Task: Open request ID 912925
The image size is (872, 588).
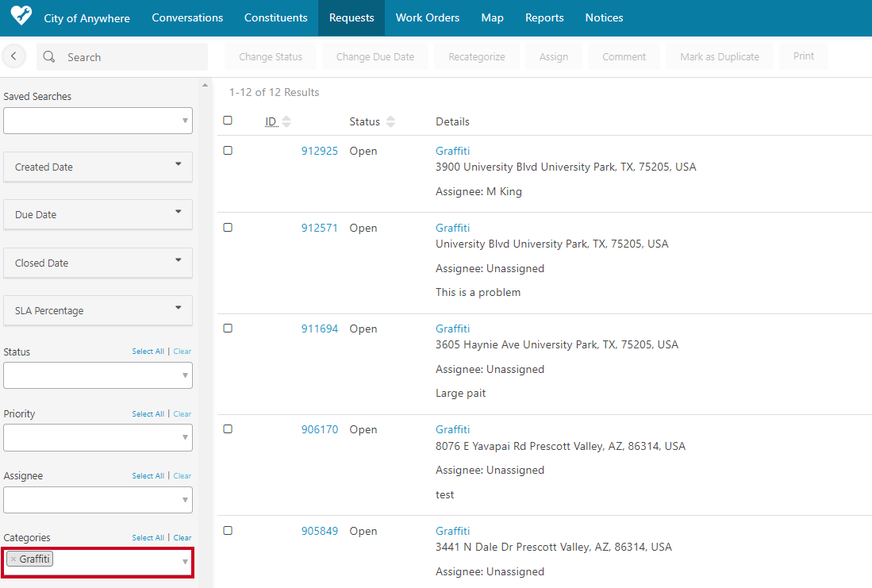Action: (x=320, y=151)
